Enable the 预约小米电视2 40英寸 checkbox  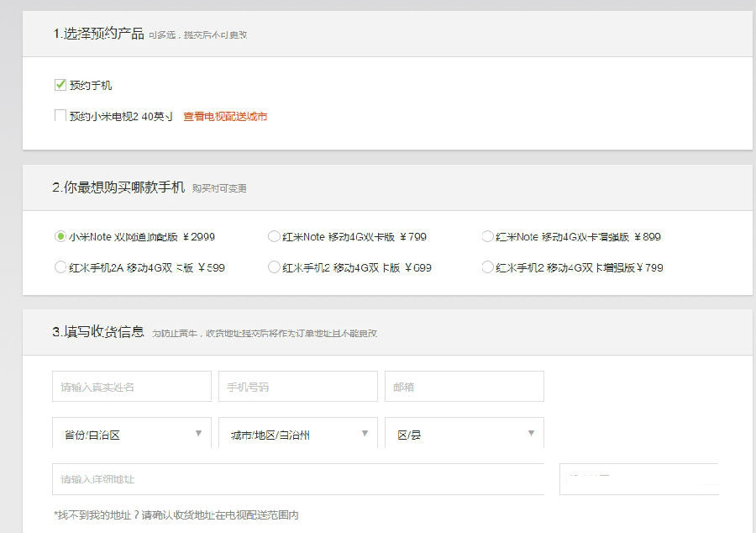[57, 115]
